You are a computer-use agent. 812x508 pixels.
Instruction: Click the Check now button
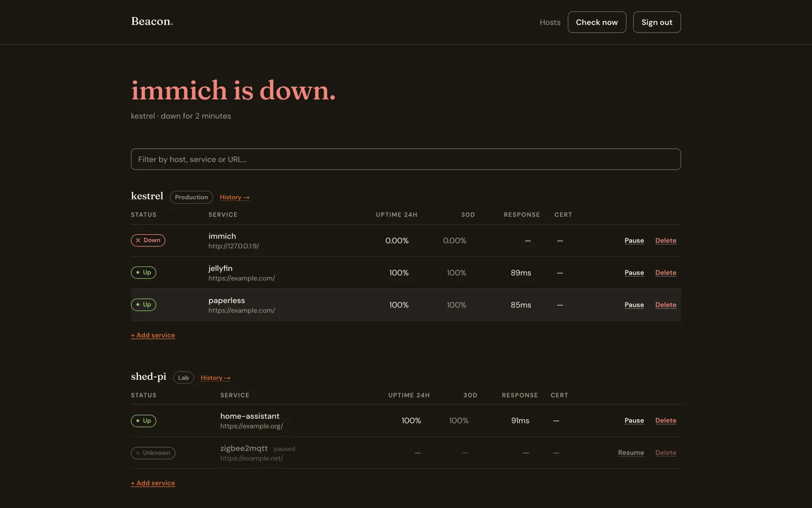tap(597, 22)
